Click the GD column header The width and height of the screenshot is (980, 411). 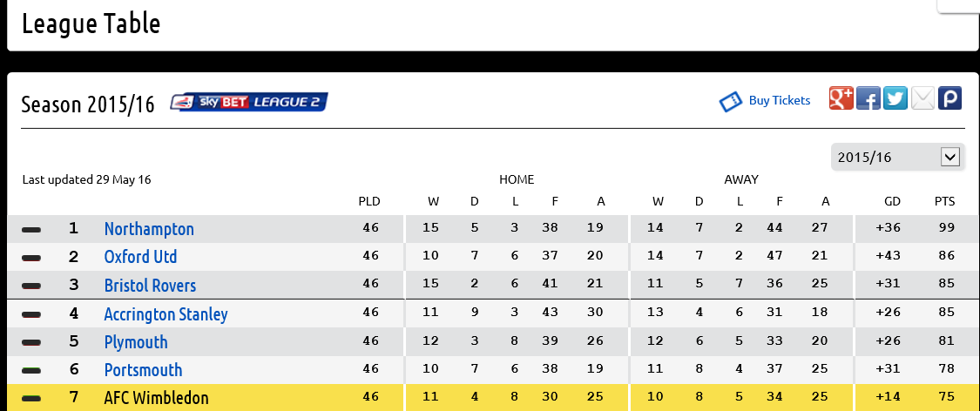892,202
